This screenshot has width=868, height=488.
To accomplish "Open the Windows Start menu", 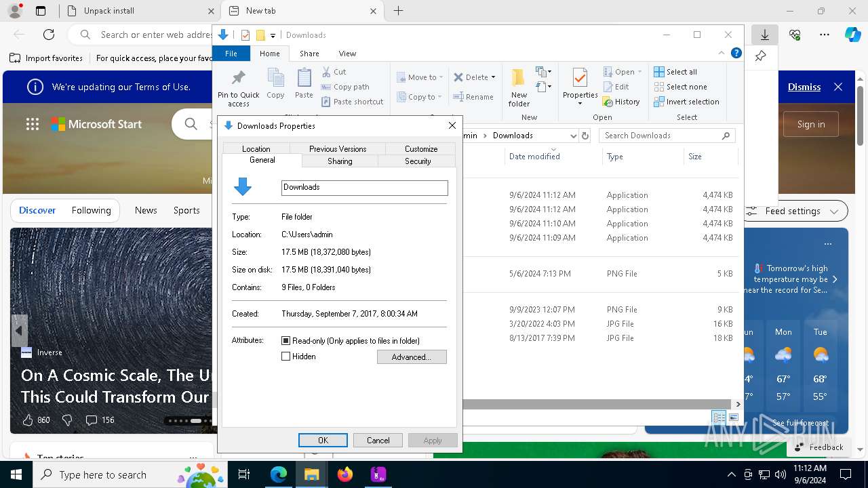I will coord(16,474).
